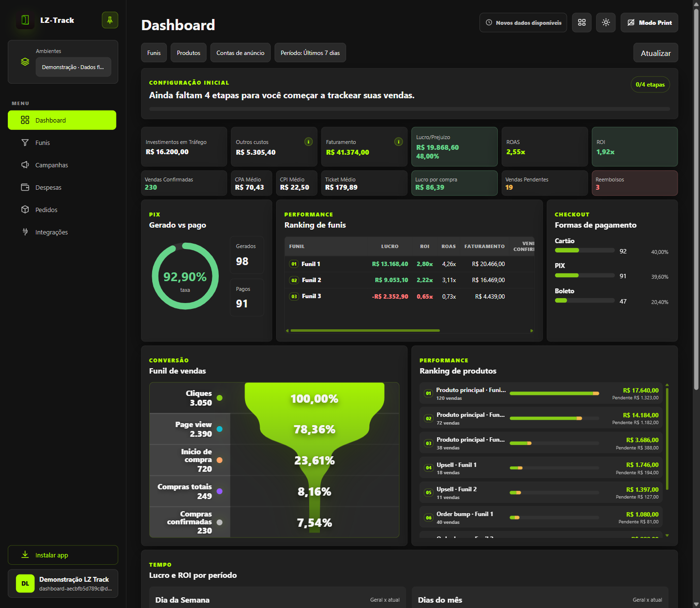Open Campanhas in the sidebar

[x=62, y=165]
